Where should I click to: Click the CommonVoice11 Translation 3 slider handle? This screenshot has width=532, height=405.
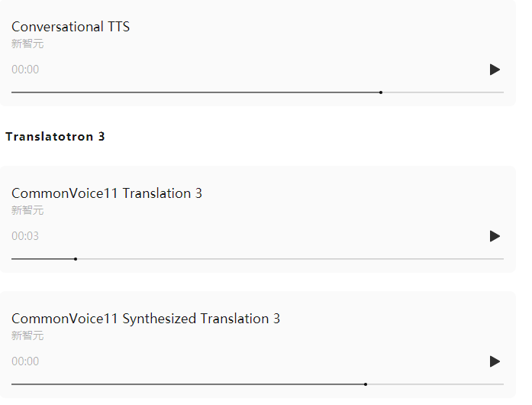[x=76, y=259]
